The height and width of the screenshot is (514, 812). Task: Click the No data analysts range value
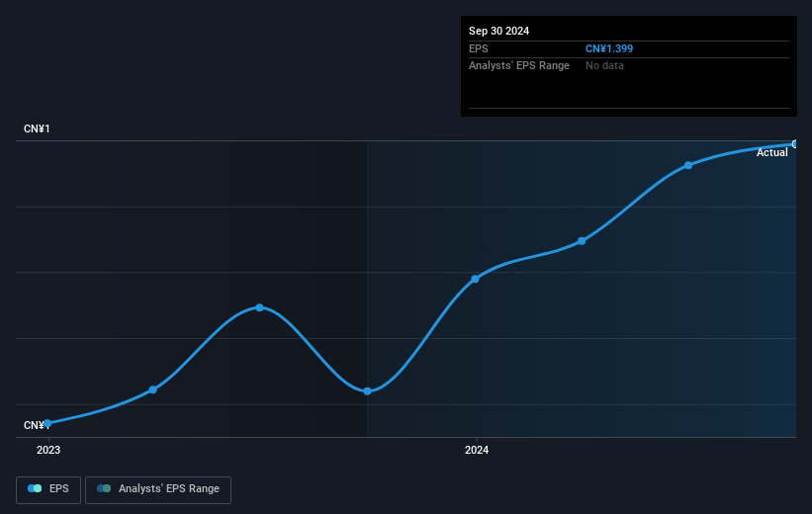click(x=604, y=66)
